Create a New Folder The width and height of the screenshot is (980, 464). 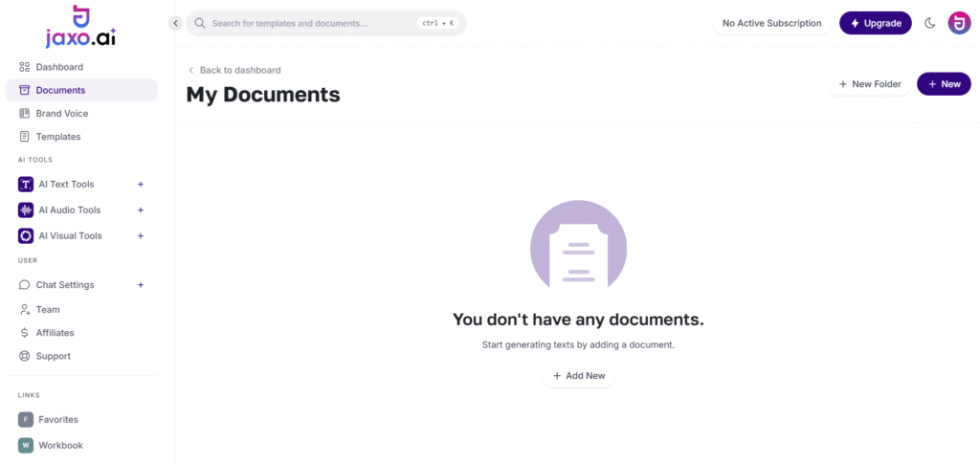[870, 83]
